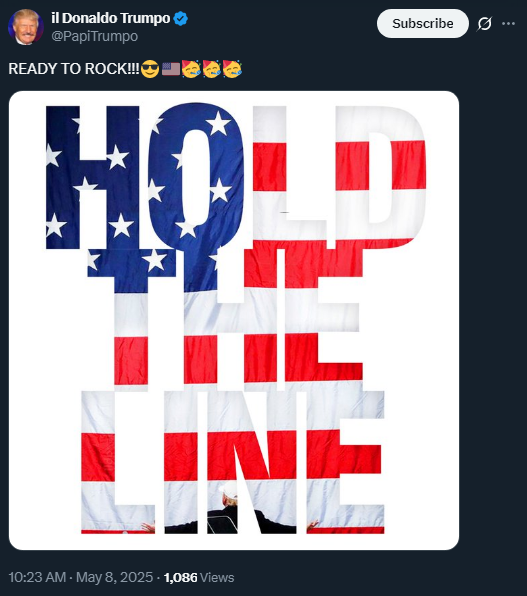Click the American flag emoji
Screen dimensions: 527x596
pyautogui.click(x=171, y=69)
